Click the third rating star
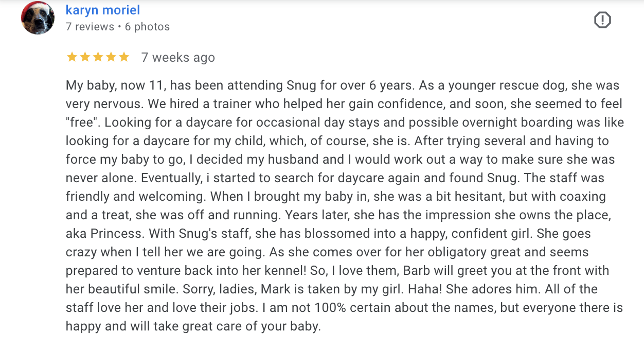The width and height of the screenshot is (644, 349). (x=98, y=57)
